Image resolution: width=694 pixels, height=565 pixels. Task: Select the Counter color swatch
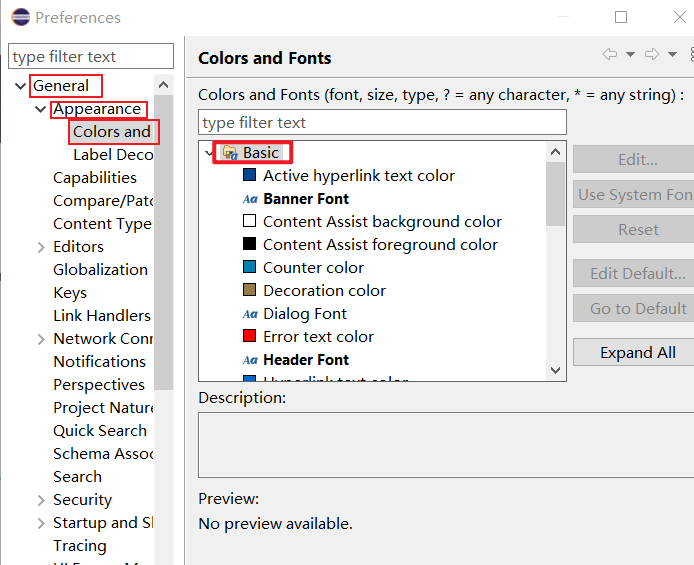[x=250, y=267]
